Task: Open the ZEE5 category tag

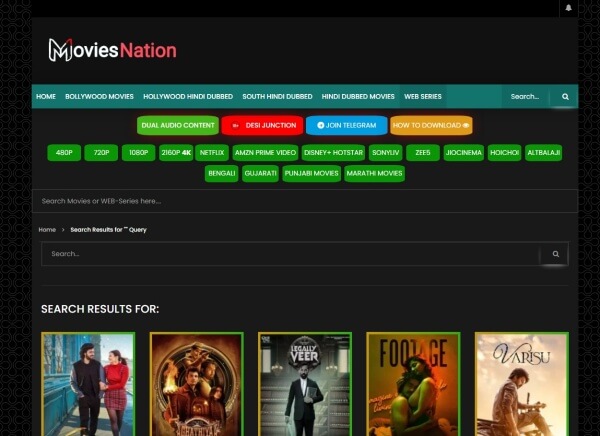Action: click(423, 152)
